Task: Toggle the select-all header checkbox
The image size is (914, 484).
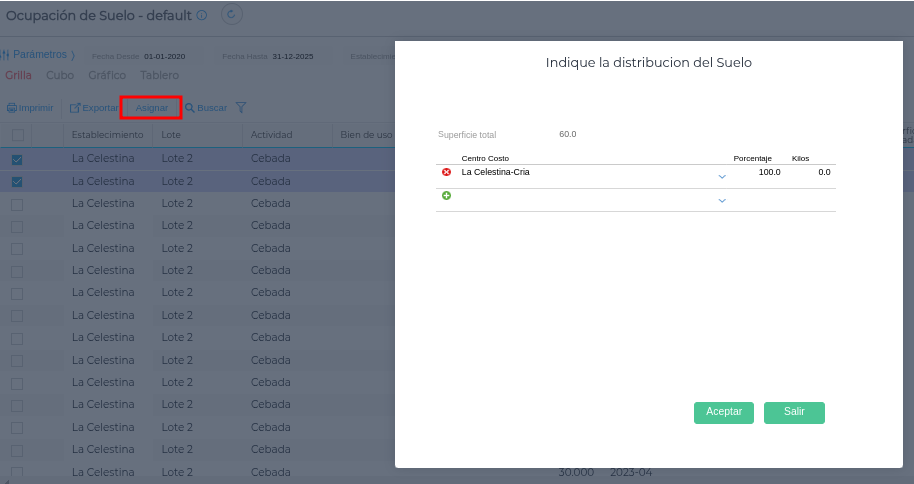Action: pos(17,135)
